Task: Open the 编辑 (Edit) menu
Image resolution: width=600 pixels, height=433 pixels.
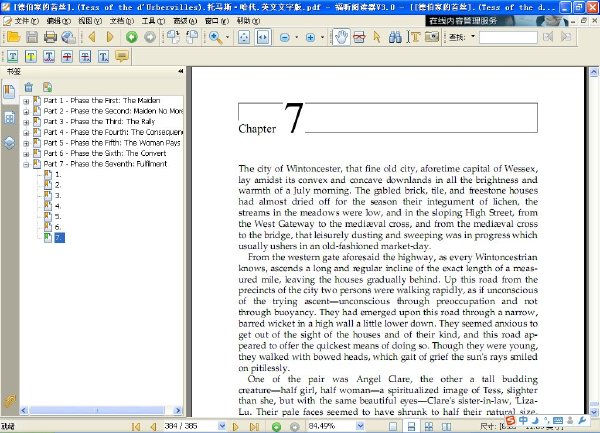Action: coord(58,21)
